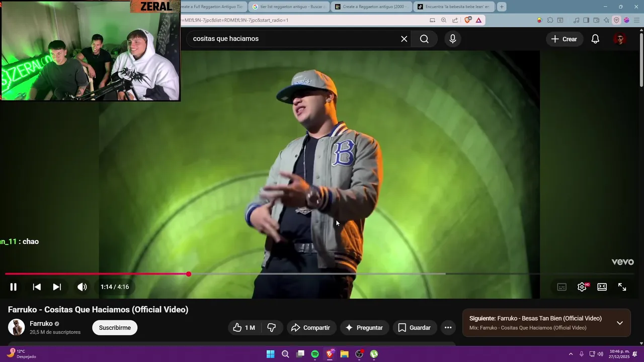The height and width of the screenshot is (362, 644).
Task: Open Leo AI sparkle icon
Action: tap(606, 20)
